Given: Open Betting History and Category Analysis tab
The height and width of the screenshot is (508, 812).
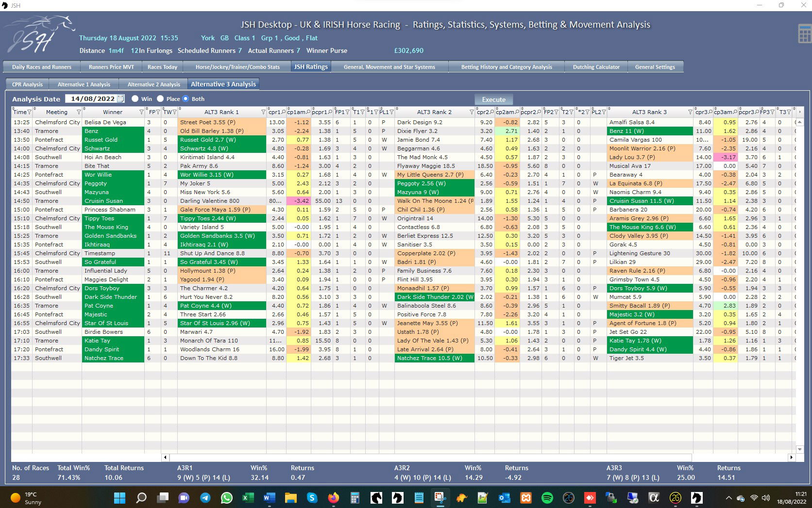Looking at the screenshot, I should point(507,67).
